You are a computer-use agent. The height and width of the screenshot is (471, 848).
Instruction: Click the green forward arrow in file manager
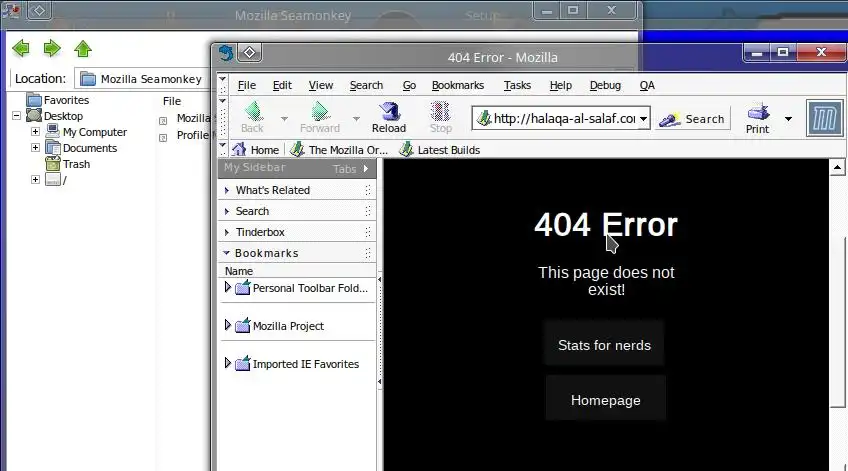click(x=52, y=48)
